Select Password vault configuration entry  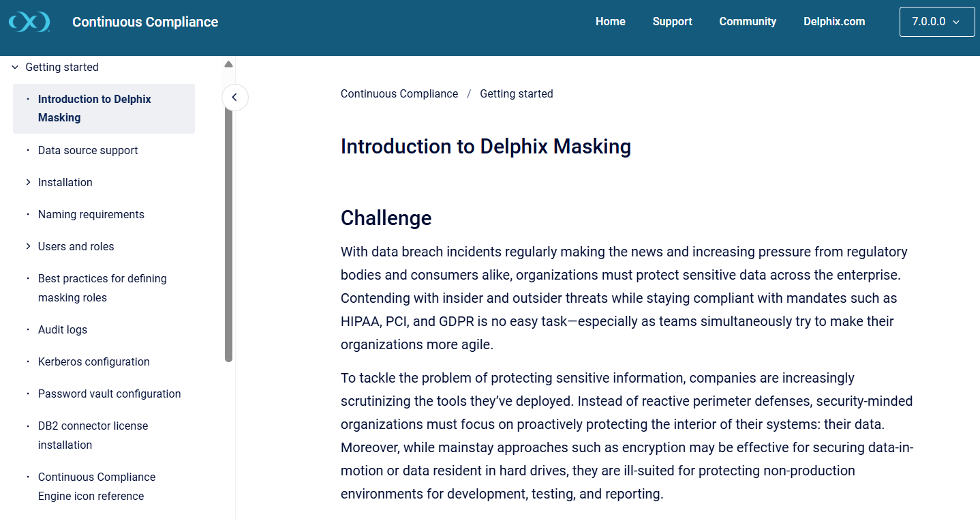(109, 394)
